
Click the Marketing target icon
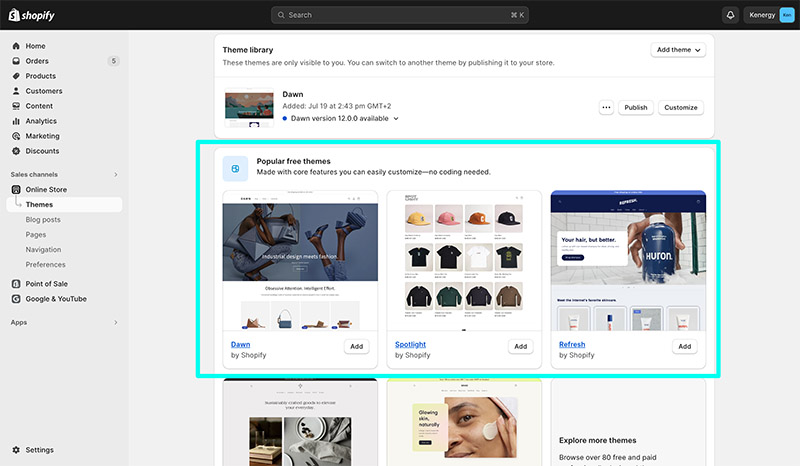(x=16, y=136)
